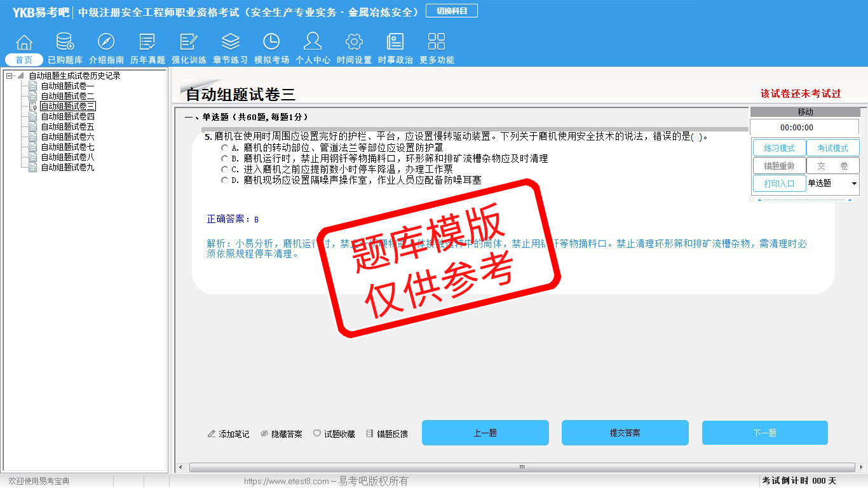
Task: Open the 历年真题 checklist icon
Action: [147, 42]
